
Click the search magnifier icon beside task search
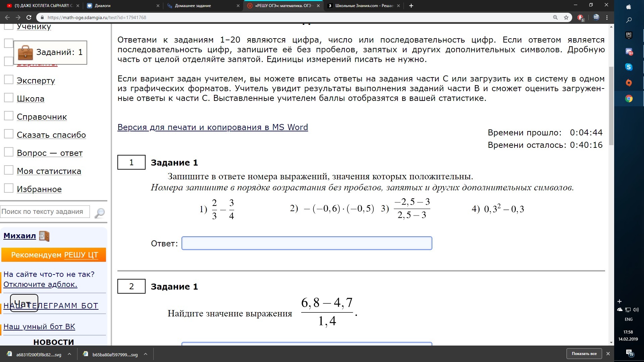100,213
